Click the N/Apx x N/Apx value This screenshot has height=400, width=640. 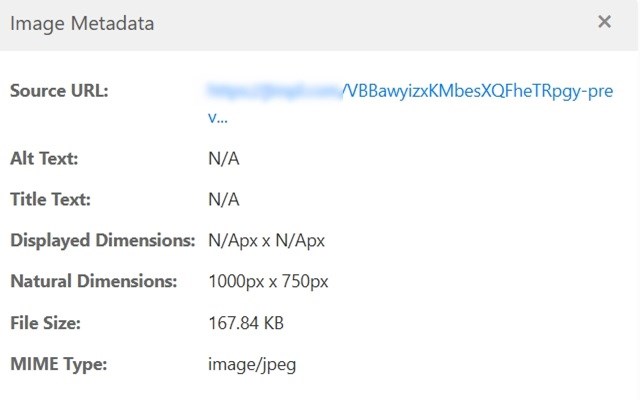(x=267, y=241)
